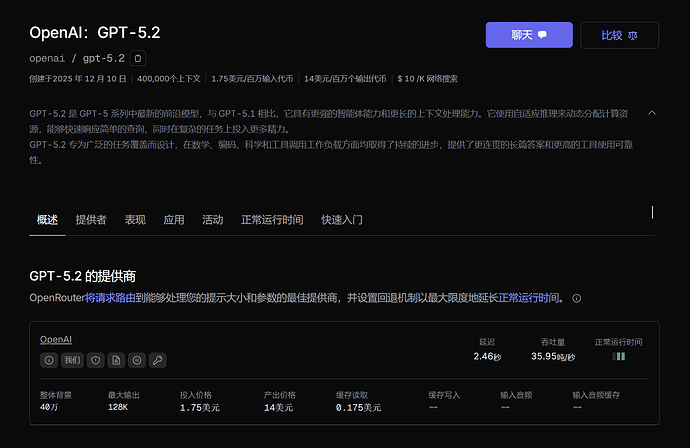Click the green uptime bars indicator

pos(619,356)
